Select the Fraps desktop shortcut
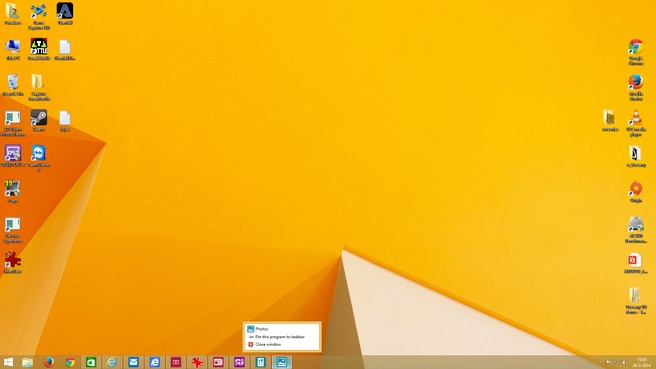Screen dimensions: 656x369 point(13,192)
